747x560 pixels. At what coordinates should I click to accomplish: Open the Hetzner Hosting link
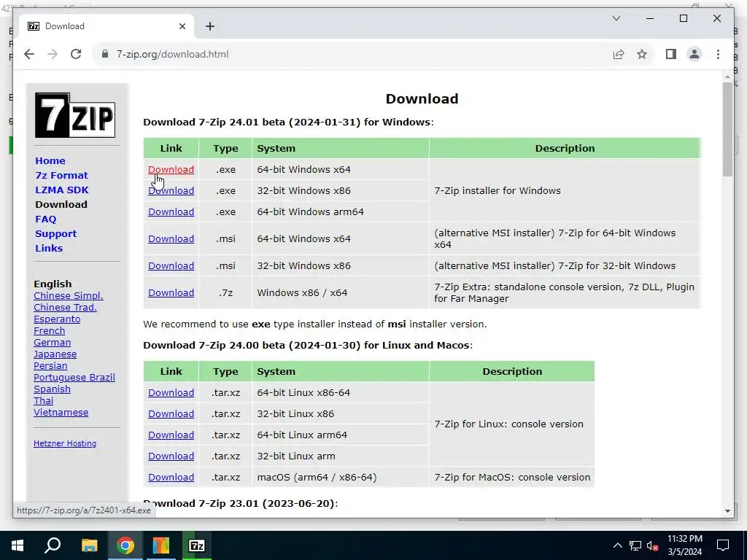point(65,443)
